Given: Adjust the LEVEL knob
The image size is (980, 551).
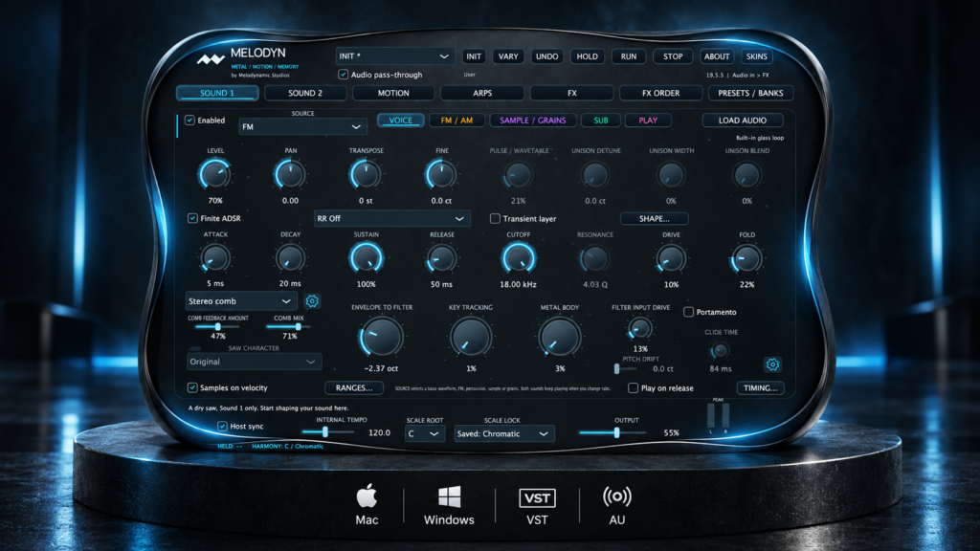Looking at the screenshot, I should 215,175.
